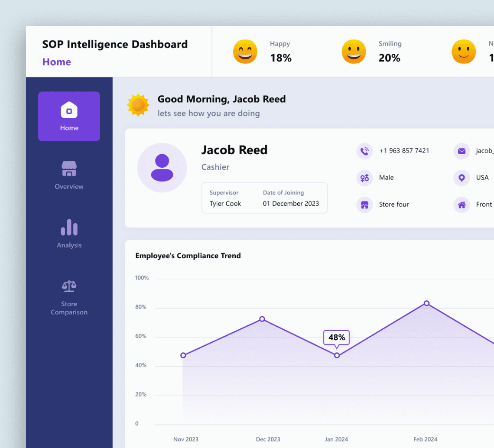Open the Analysis sidebar item
The image size is (494, 448).
(x=69, y=234)
